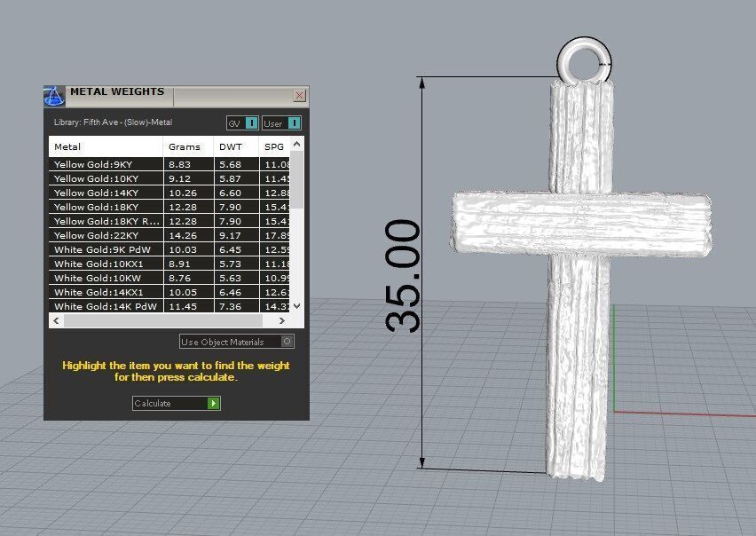This screenshot has height=536, width=756.
Task: Click the 9.17 DWT value
Action: (230, 235)
